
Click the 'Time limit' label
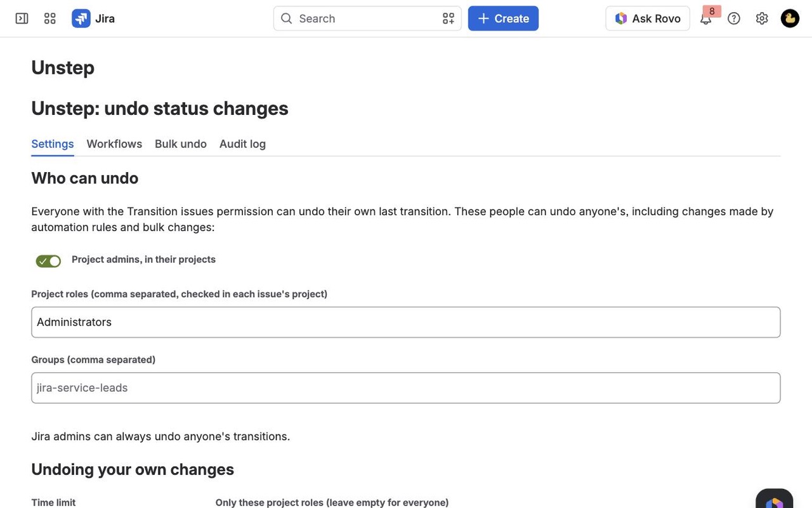point(53,502)
